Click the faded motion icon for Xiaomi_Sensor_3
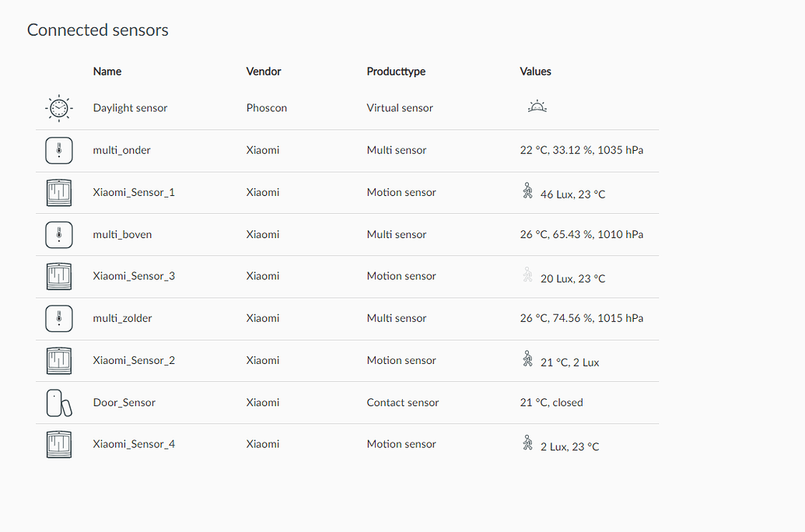Screen dimensions: 805x532 coord(528,275)
